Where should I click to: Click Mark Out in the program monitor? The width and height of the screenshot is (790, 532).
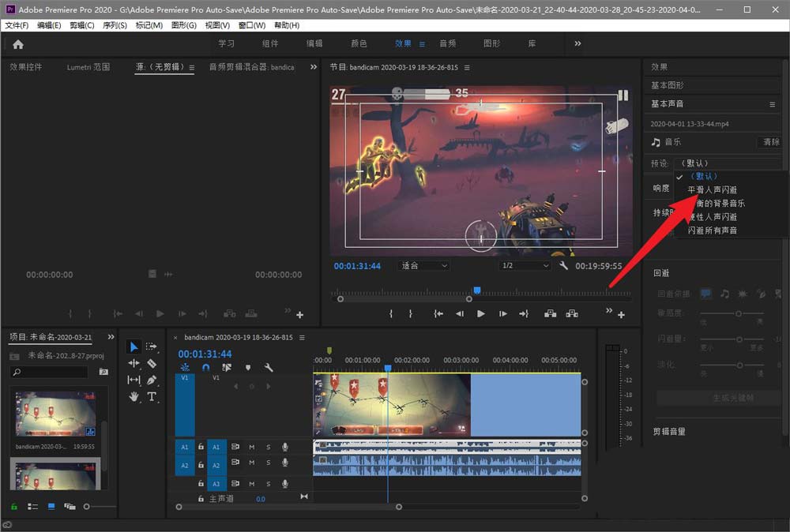point(411,313)
